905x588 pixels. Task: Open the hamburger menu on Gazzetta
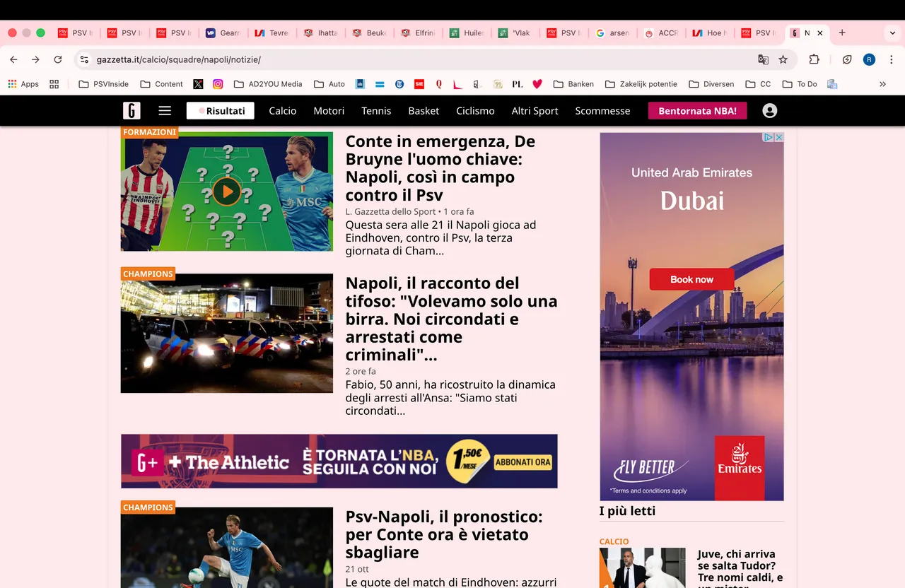pos(165,111)
